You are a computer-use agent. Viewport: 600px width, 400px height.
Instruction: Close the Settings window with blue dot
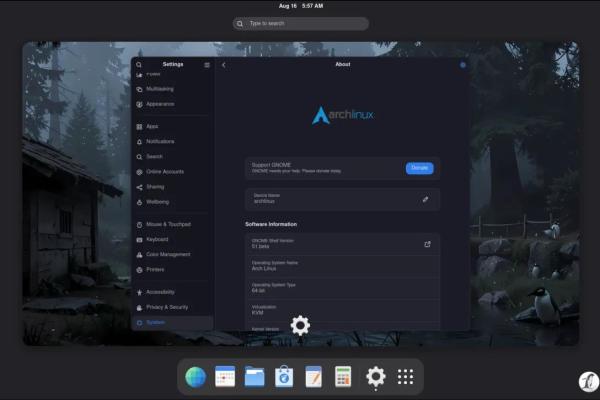click(463, 65)
